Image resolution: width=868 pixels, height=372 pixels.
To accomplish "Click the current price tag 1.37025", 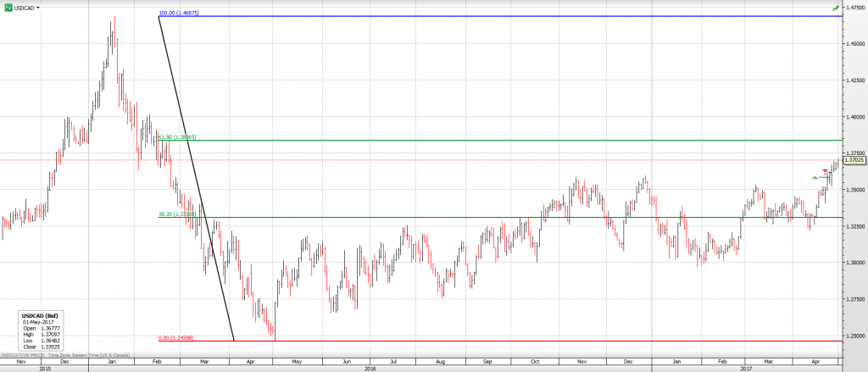I will tap(854, 159).
